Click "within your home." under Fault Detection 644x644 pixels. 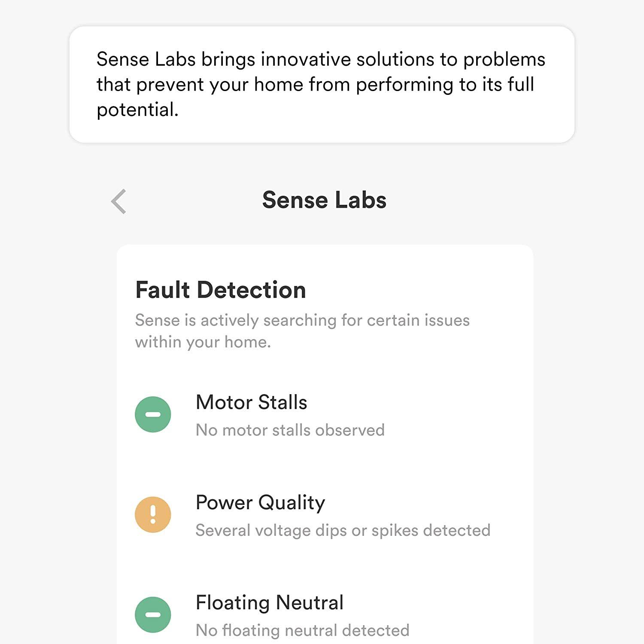pos(203,342)
